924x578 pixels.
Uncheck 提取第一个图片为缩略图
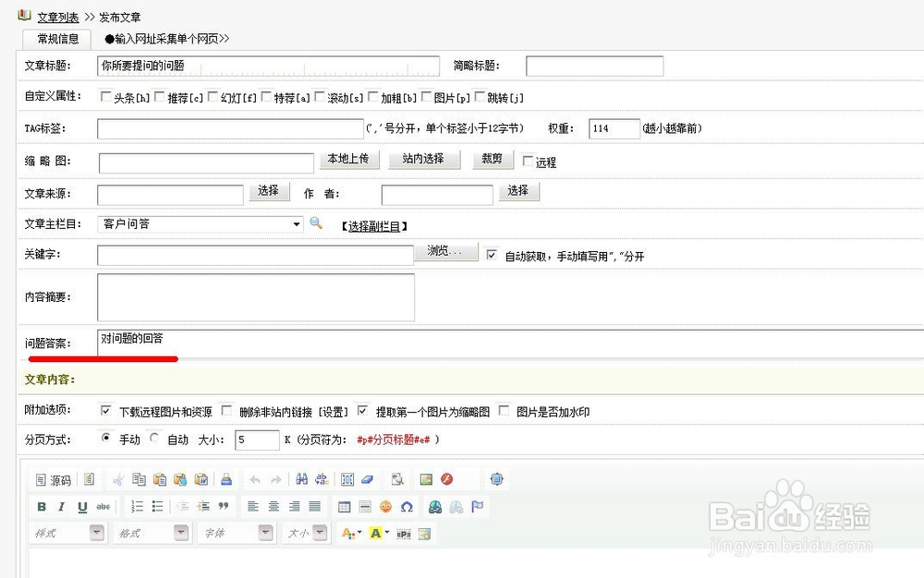[362, 412]
